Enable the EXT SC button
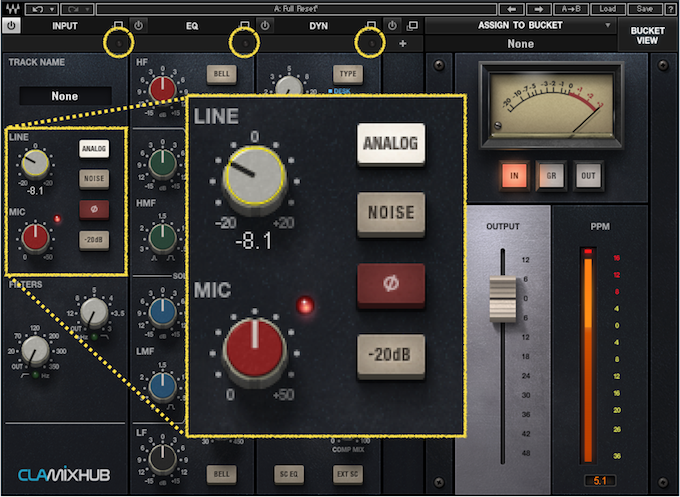 pyautogui.click(x=348, y=474)
